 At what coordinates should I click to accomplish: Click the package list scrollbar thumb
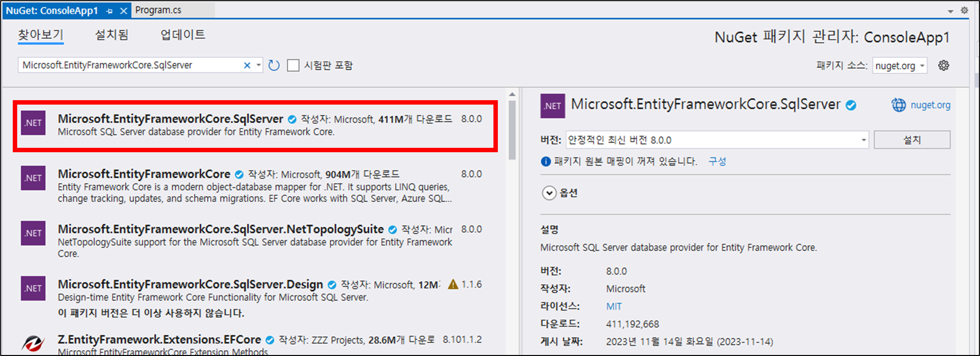click(x=512, y=130)
